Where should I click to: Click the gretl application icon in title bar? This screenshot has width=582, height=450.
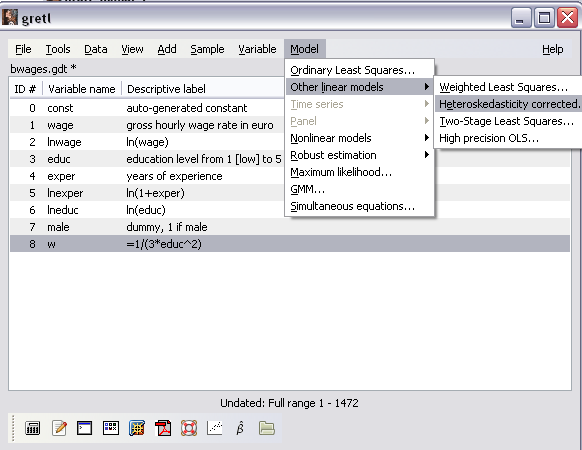(10, 17)
